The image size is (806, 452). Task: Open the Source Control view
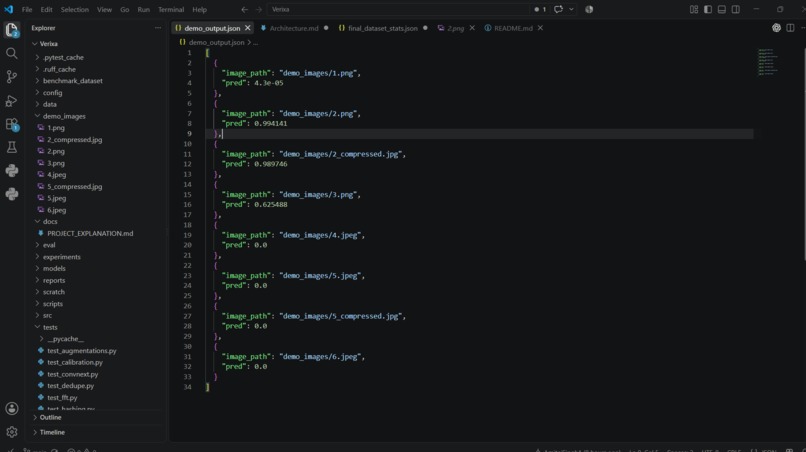(11, 77)
